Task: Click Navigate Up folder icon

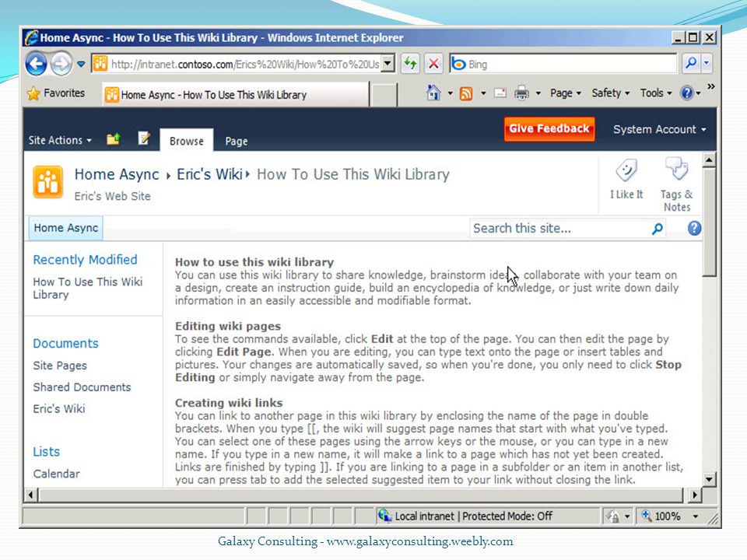Action: [114, 138]
